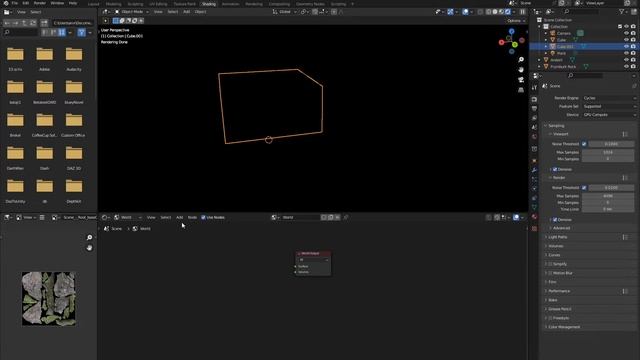Toggle Use Nodes checkbox in node editor
The height and width of the screenshot is (360, 640).
[203, 218]
